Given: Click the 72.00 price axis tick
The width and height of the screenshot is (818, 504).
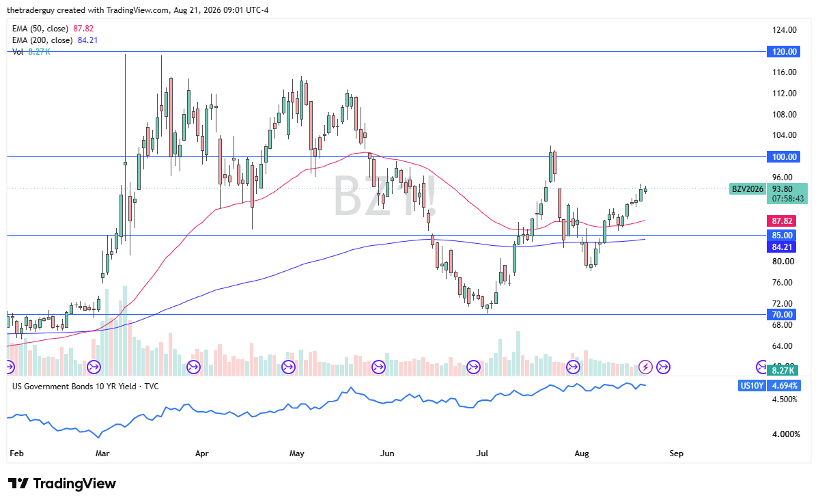Looking at the screenshot, I should point(782,304).
